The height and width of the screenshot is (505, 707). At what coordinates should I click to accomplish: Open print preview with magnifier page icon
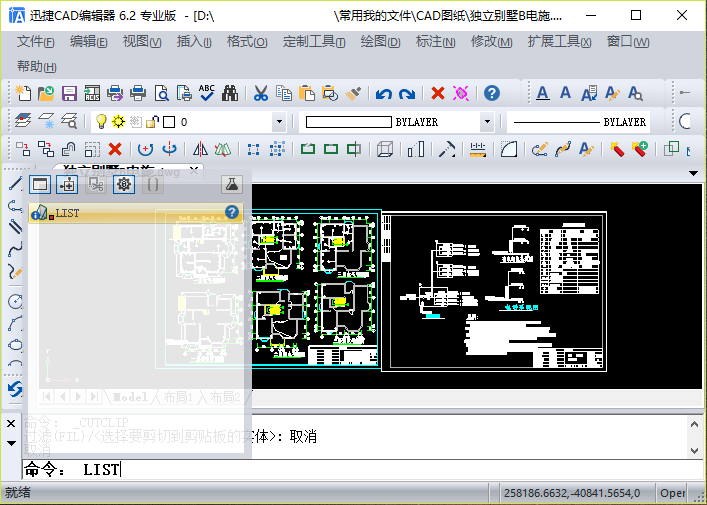[161, 93]
